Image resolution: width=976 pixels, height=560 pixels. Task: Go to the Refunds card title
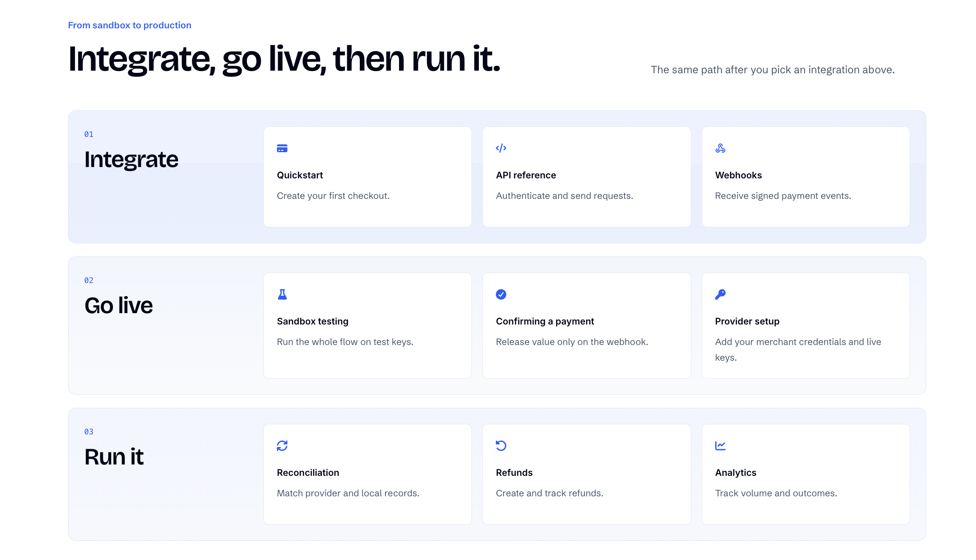click(x=514, y=473)
